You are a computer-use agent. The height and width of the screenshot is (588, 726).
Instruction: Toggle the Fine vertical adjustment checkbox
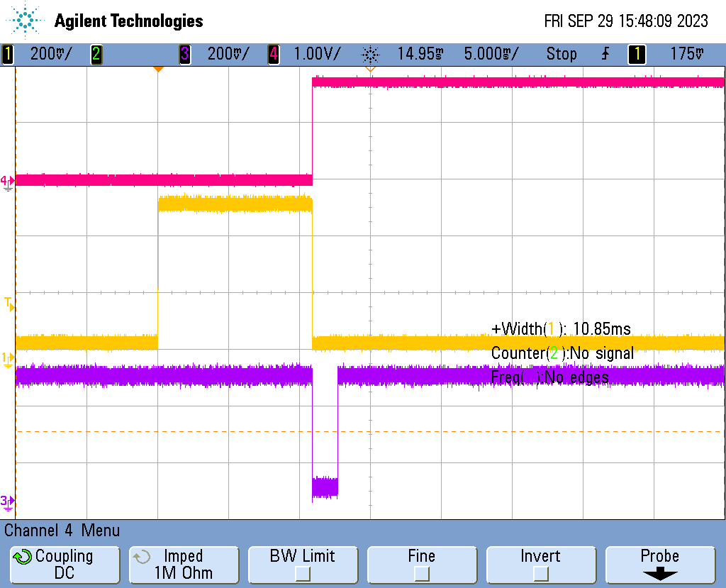click(x=421, y=573)
